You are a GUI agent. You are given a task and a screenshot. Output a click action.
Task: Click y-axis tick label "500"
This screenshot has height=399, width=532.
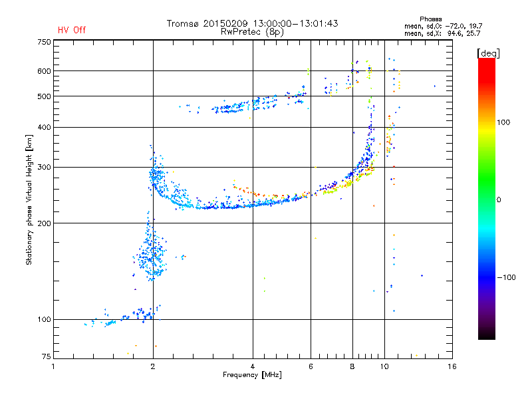44,96
